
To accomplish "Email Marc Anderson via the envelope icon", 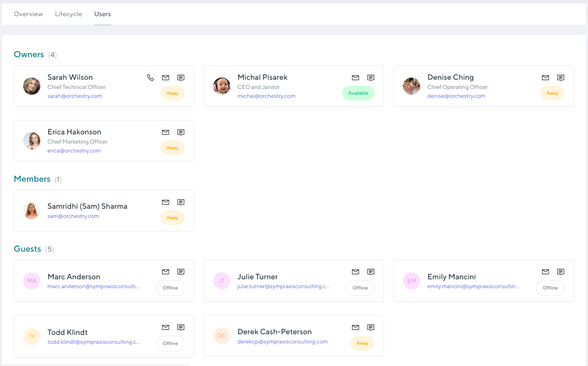I will click(x=165, y=272).
